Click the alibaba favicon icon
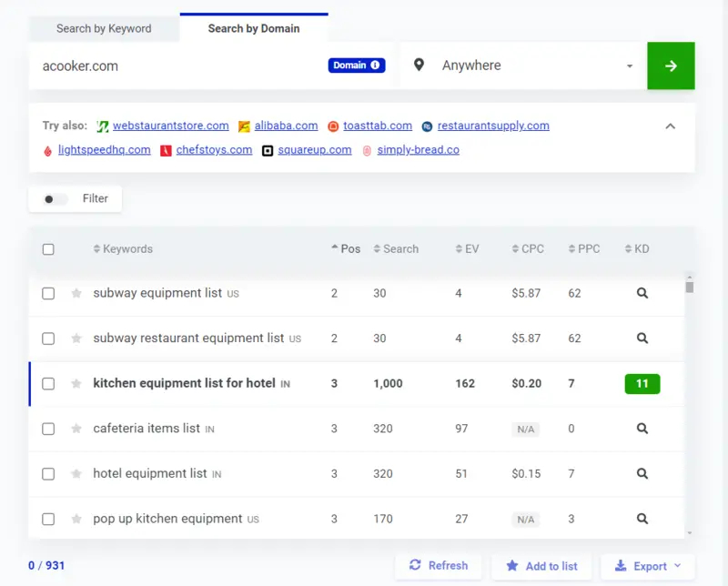This screenshot has width=728, height=586. [x=244, y=126]
